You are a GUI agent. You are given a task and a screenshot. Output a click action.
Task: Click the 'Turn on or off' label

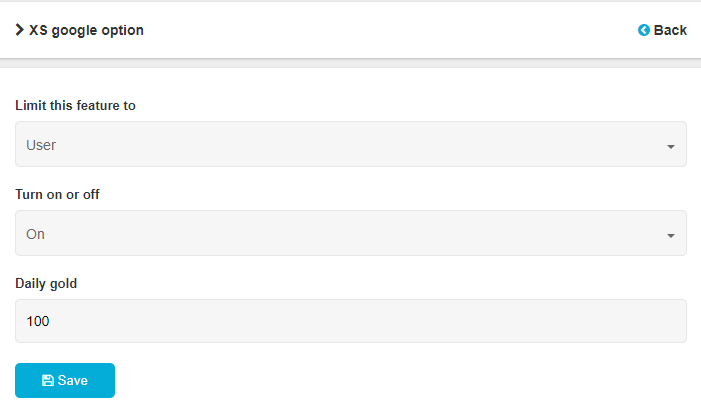tap(57, 194)
